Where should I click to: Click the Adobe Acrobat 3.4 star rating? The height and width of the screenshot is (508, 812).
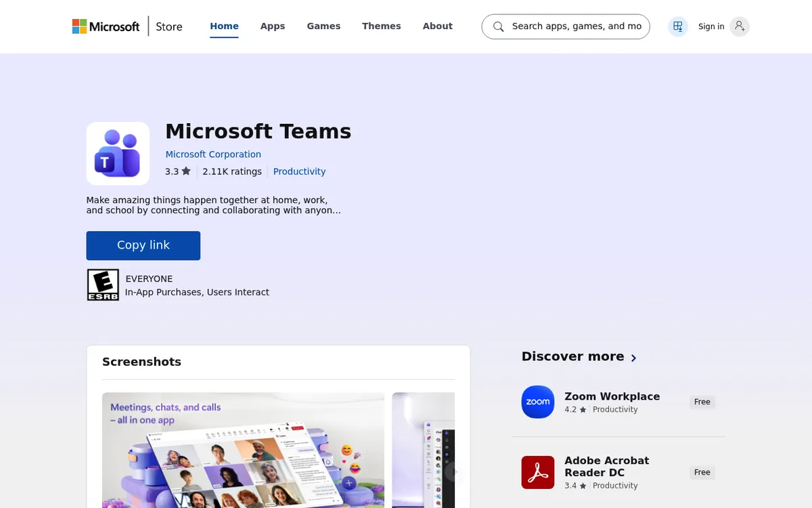pos(575,486)
